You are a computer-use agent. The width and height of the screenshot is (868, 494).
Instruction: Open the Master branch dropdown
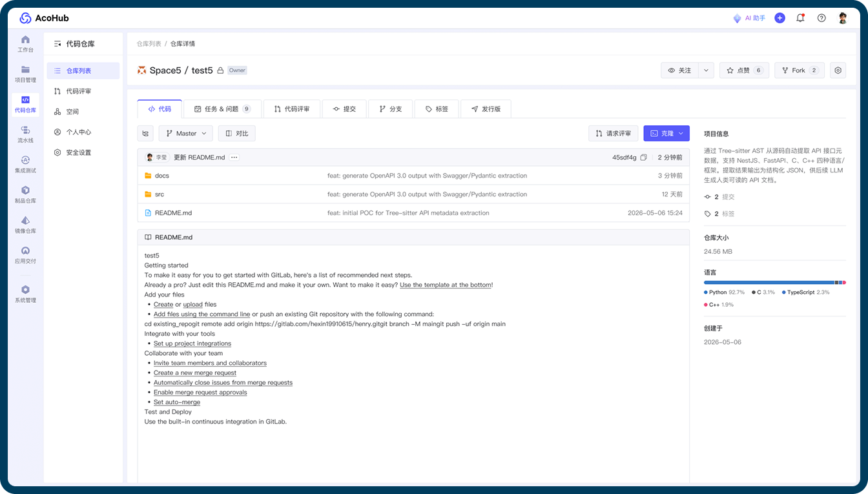pyautogui.click(x=185, y=134)
